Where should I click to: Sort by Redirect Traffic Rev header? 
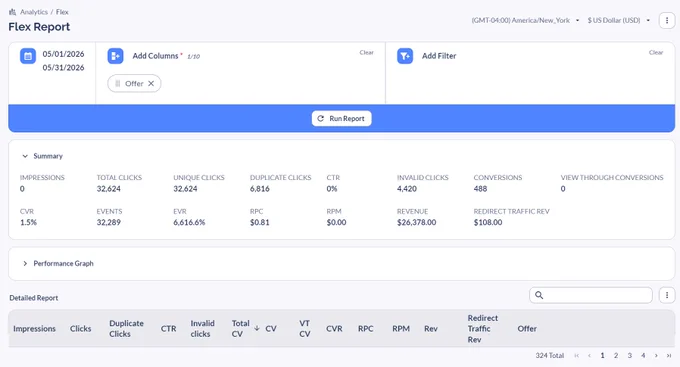click(483, 329)
